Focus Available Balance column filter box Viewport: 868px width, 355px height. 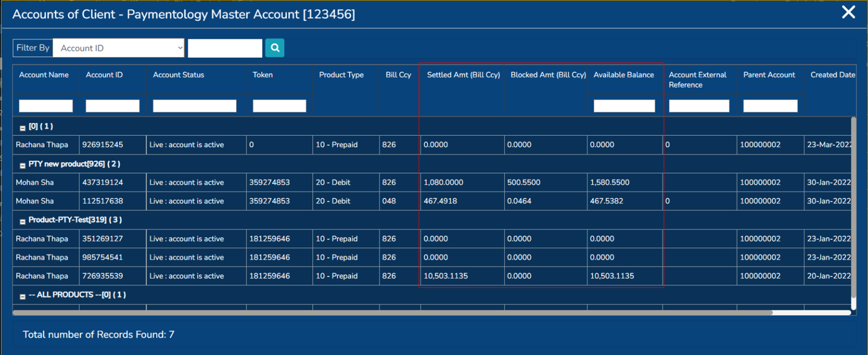tap(624, 106)
